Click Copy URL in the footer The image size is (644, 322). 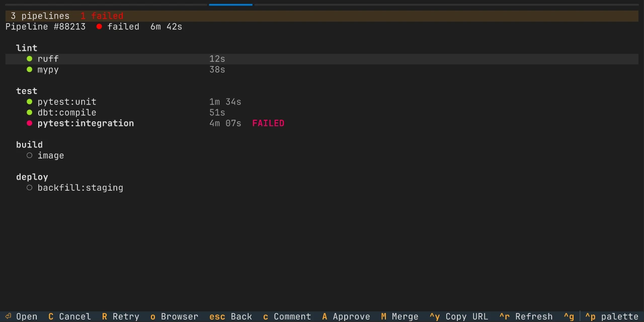pyautogui.click(x=459, y=316)
